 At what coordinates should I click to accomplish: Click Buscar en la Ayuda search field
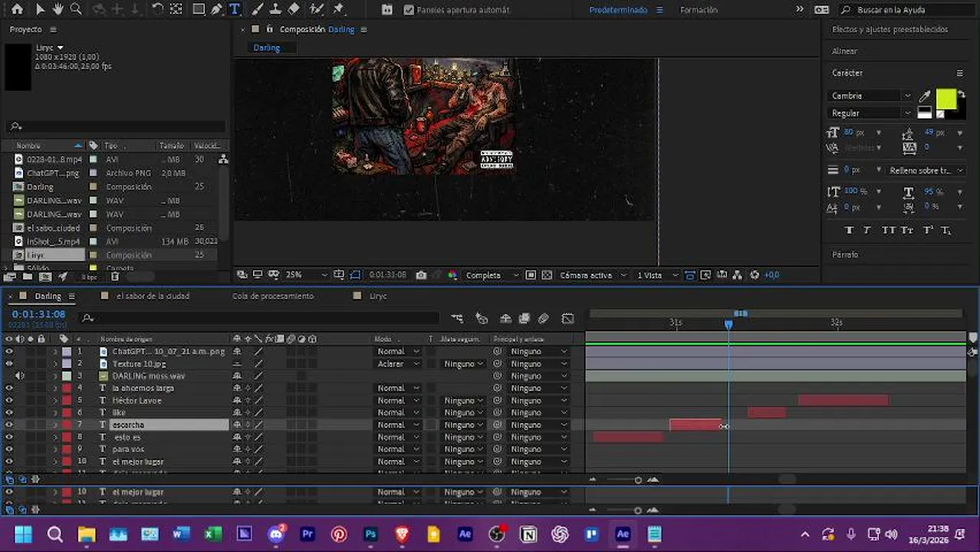click(x=906, y=10)
